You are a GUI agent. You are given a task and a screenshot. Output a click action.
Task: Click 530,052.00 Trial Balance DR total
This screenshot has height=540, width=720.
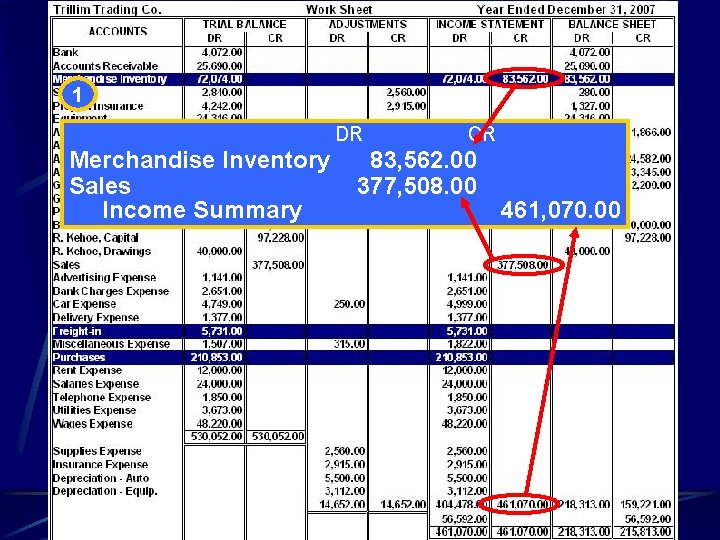[x=217, y=436]
